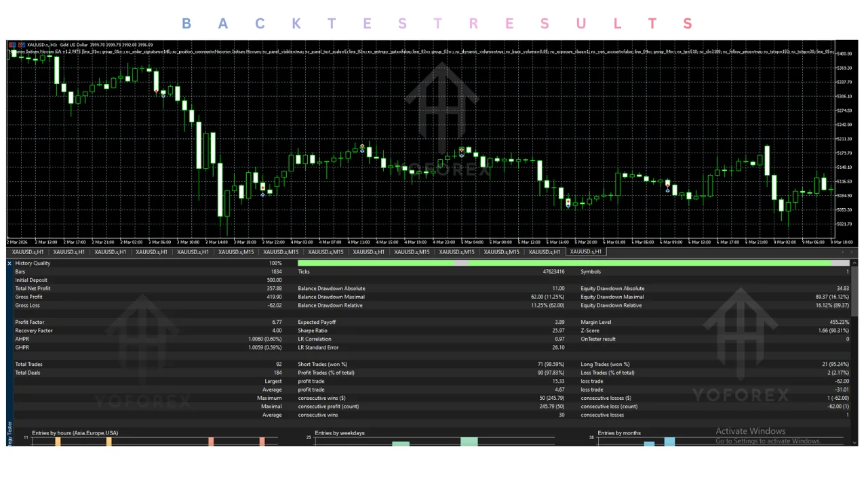Select the Total Net Profit row label
Viewport: 868px width, 488px height.
tap(33, 289)
